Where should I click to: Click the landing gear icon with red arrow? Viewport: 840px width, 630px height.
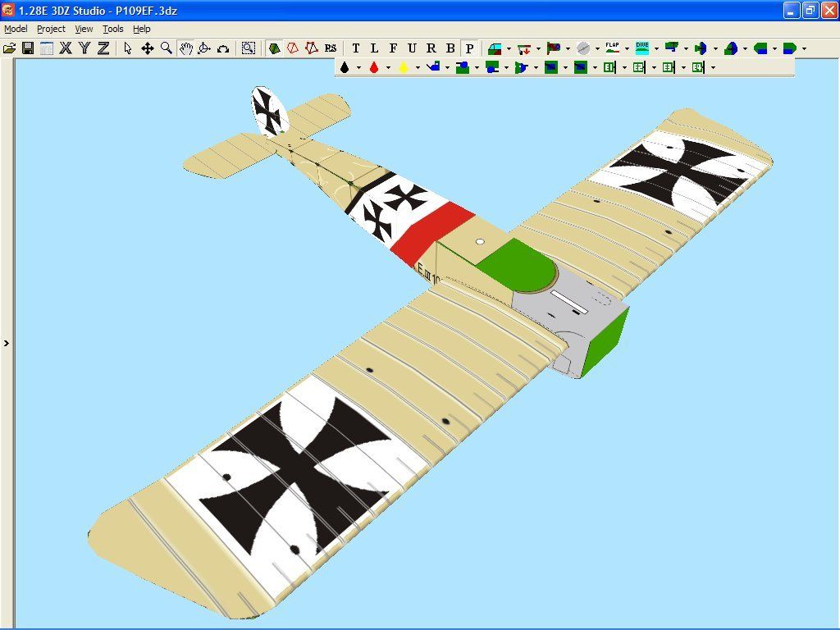524,48
